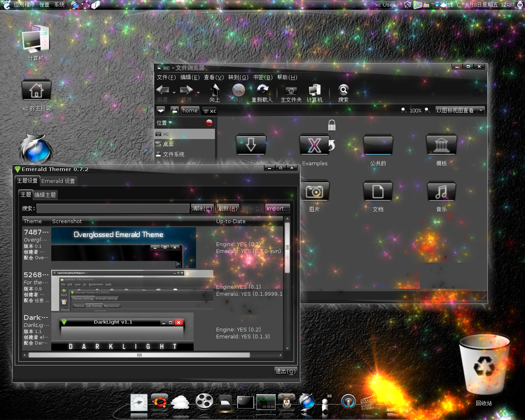Click the Reload (重新载入) toolbar icon
Image resolution: width=525 pixels, height=420 pixels.
[x=262, y=89]
